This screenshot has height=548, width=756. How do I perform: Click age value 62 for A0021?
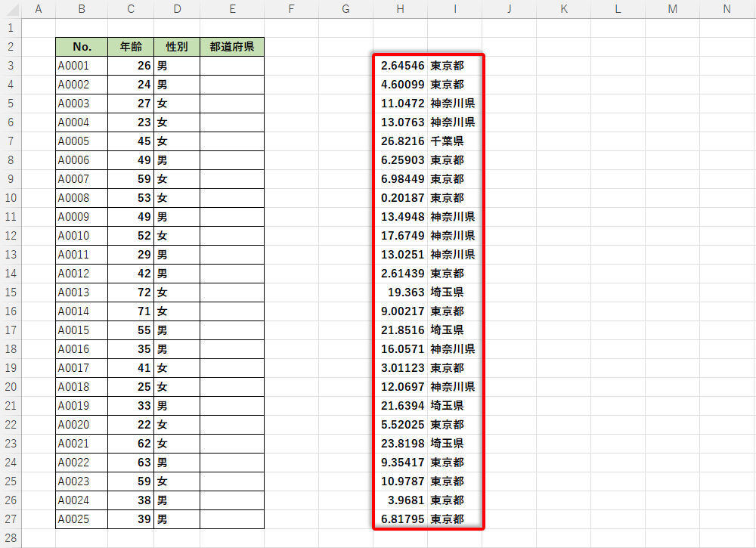tap(131, 444)
